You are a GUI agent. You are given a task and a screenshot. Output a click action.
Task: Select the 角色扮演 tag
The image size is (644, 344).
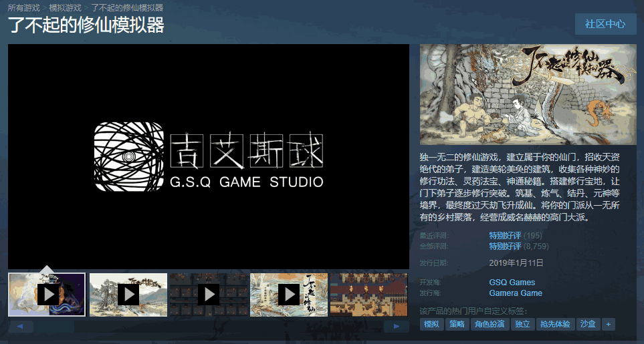click(x=489, y=324)
